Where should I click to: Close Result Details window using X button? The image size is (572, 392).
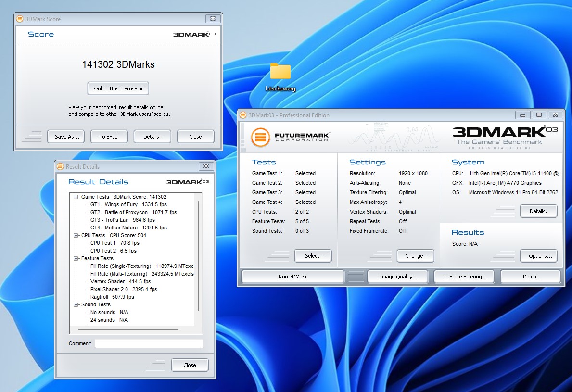click(206, 166)
